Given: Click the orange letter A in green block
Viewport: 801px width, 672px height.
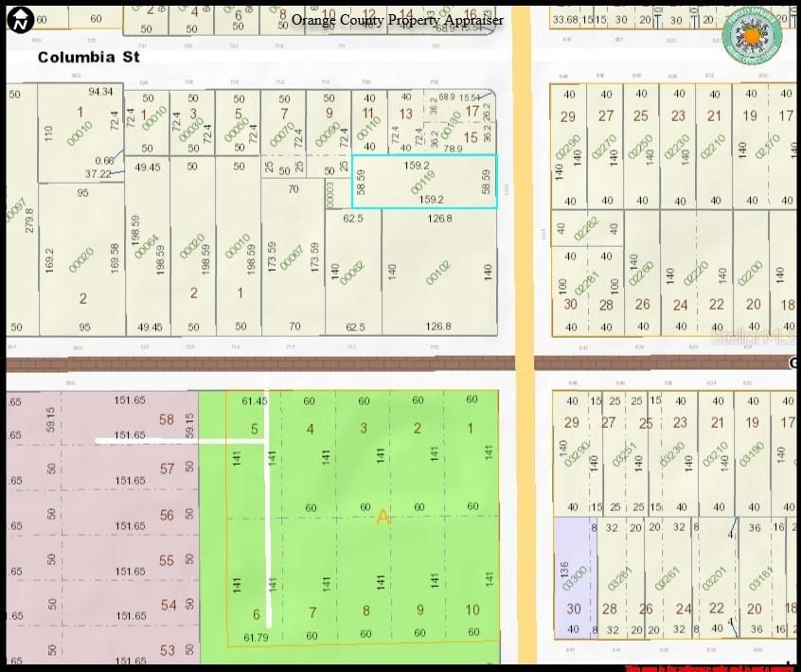Looking at the screenshot, I should (383, 517).
